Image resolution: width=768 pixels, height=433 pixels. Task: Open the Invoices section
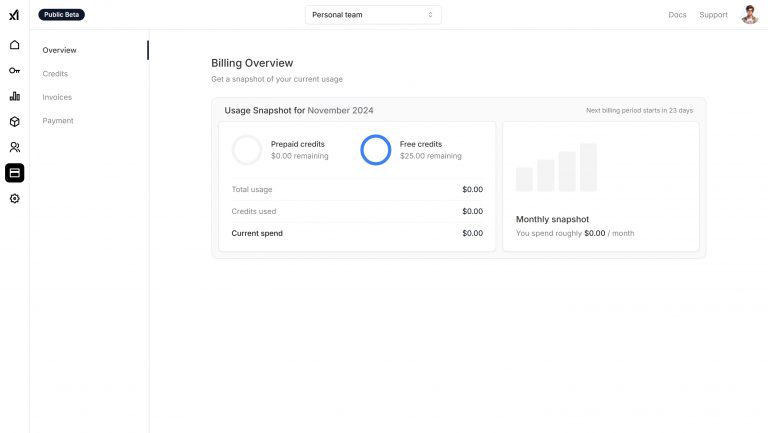pyautogui.click(x=57, y=97)
